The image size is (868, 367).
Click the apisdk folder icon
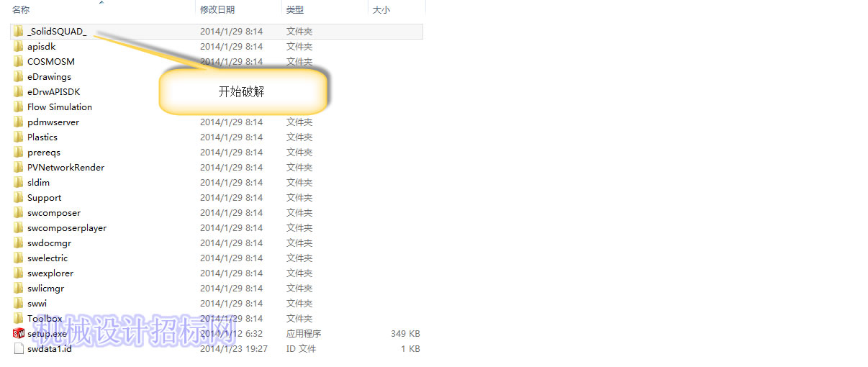(19, 47)
